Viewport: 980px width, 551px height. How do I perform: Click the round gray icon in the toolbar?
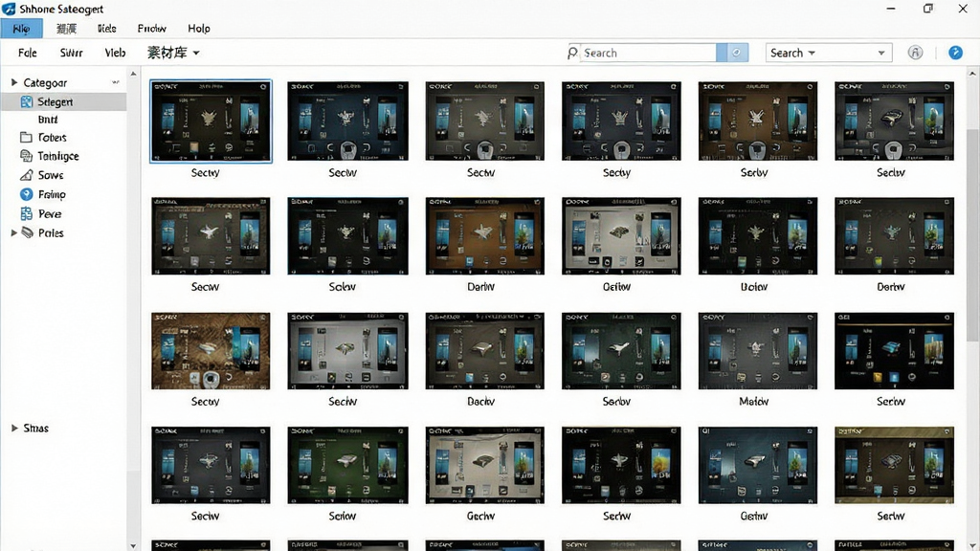coord(915,53)
